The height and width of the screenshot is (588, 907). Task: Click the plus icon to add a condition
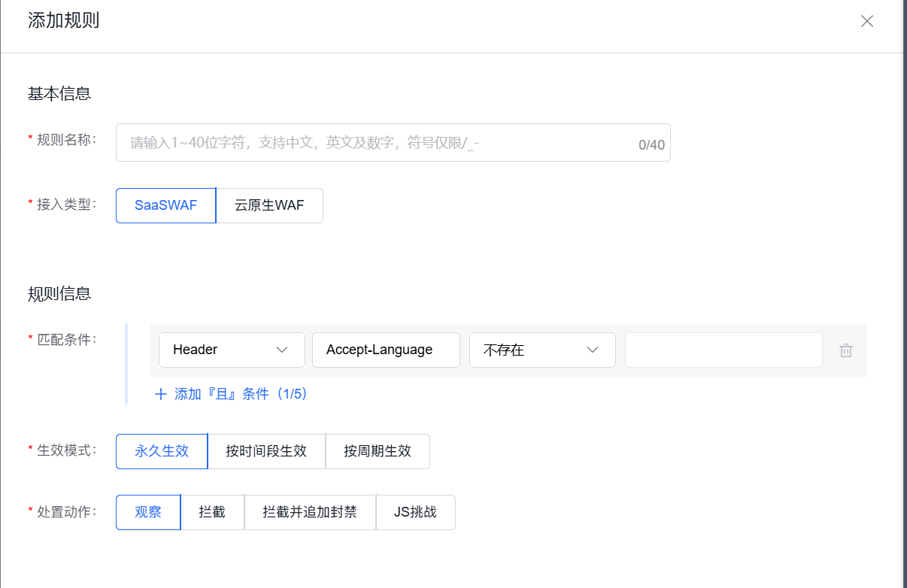(x=160, y=394)
